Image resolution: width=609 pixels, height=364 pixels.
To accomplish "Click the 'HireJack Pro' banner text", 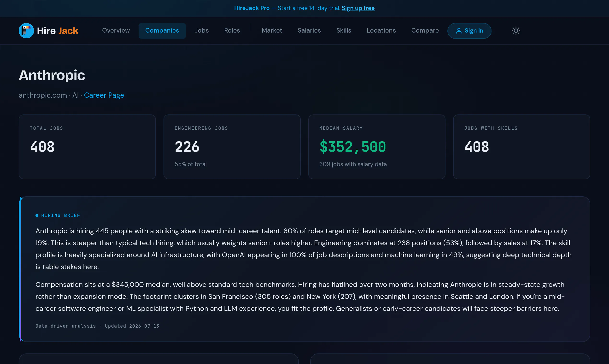I will point(252,8).
